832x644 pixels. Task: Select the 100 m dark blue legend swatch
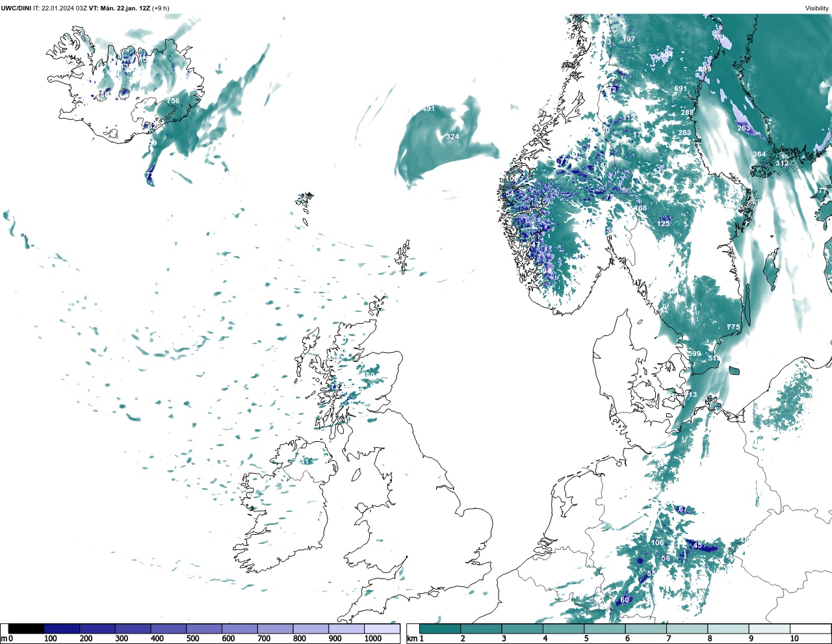(62, 629)
